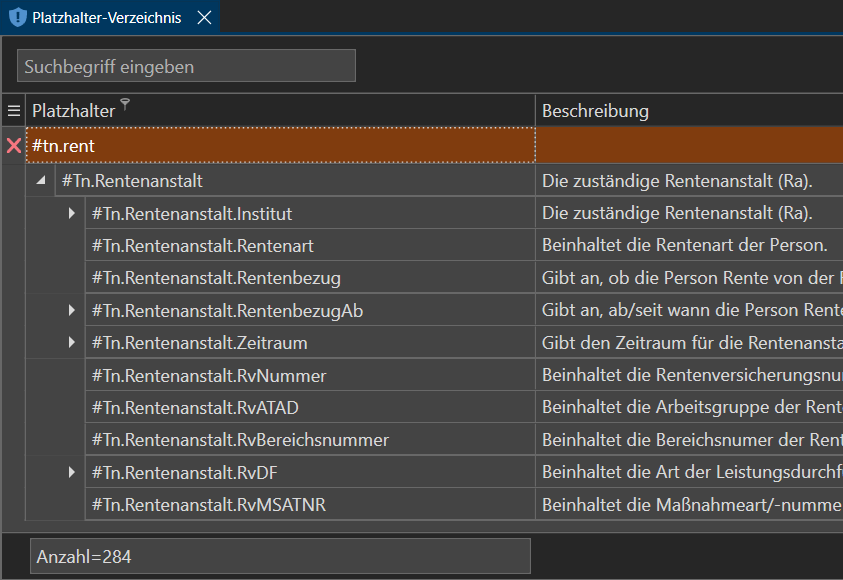Close the Platzhalter-Verzeichnis tab
This screenshot has width=843, height=580.
(204, 18)
